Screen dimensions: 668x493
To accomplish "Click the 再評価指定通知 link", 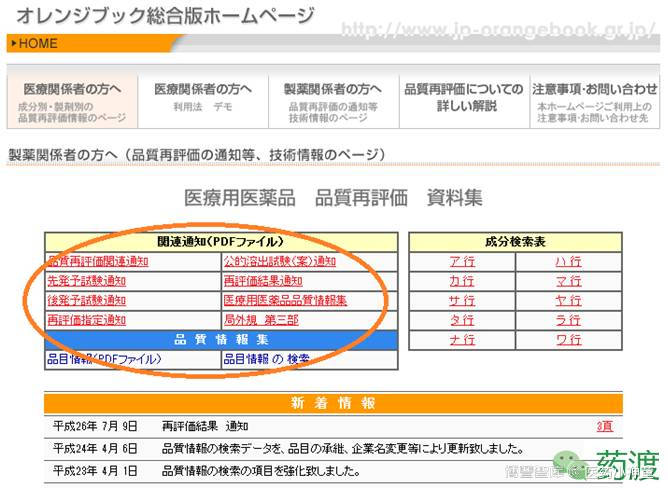I will pyautogui.click(x=86, y=320).
